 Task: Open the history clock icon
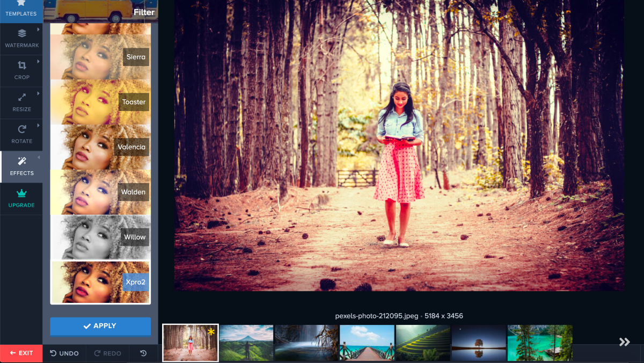tap(143, 353)
